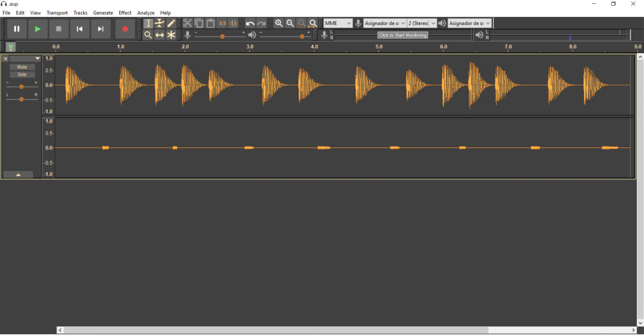Click the track gain slider knob
644x335 pixels.
pos(21,86)
